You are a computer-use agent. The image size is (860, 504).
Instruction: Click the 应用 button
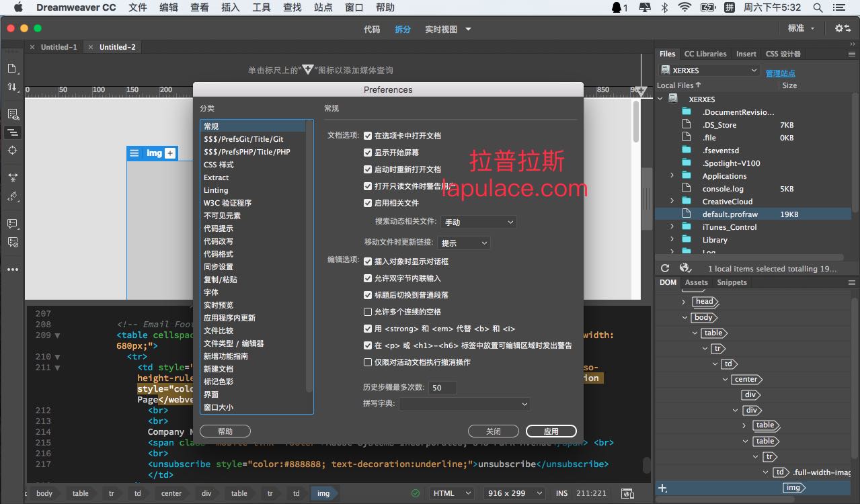pyautogui.click(x=551, y=431)
